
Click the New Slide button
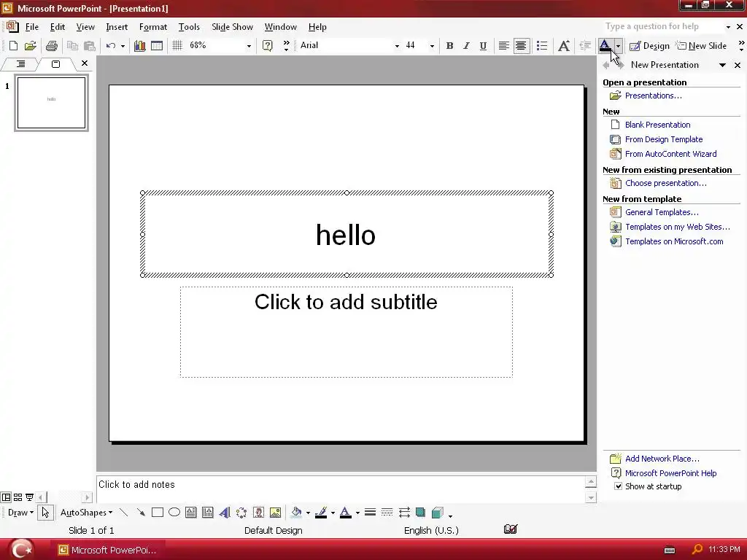(x=701, y=46)
